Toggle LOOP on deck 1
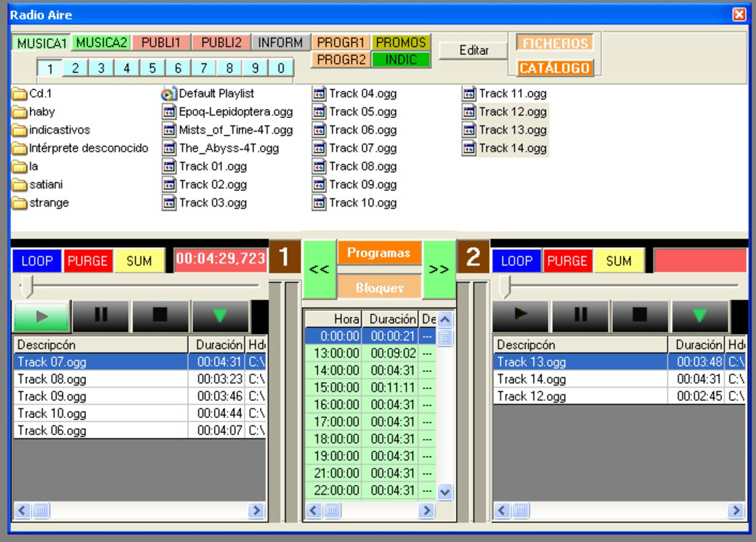756x542 pixels. tap(37, 261)
